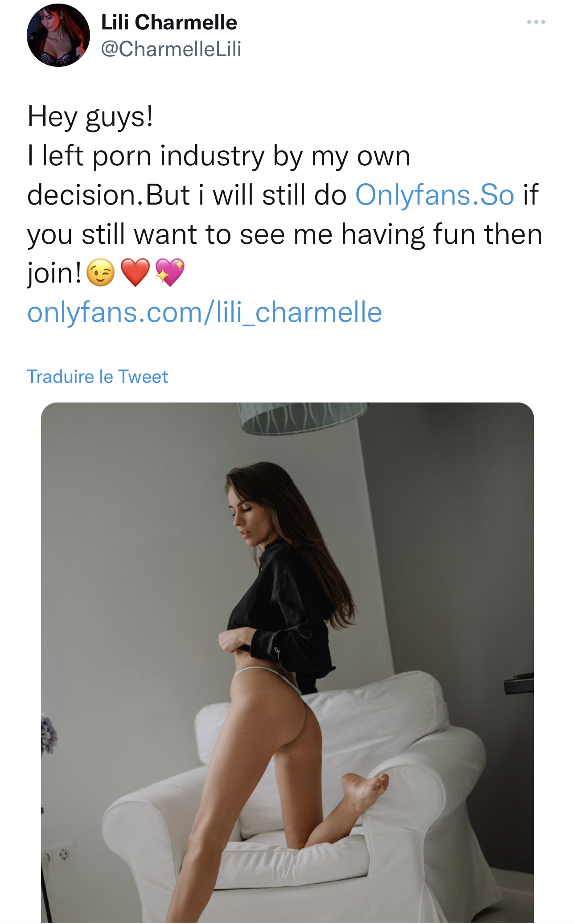Follow the onlyfans.com/lili_charmelle URL
575x924 pixels.
click(205, 312)
